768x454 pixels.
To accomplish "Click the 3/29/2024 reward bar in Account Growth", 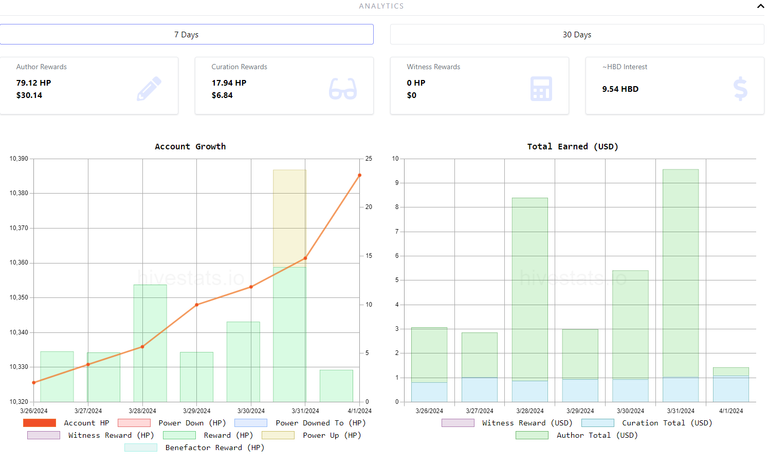I will pos(196,377).
